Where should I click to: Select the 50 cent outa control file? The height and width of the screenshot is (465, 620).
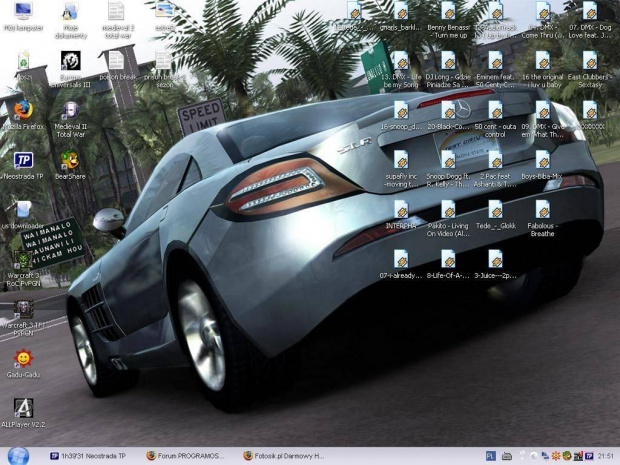coord(495,111)
